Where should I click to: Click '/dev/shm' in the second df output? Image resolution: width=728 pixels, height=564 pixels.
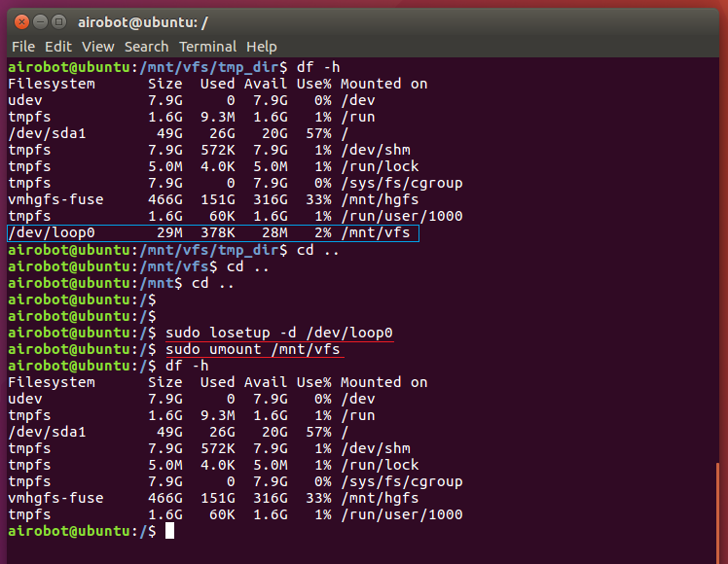(x=376, y=448)
